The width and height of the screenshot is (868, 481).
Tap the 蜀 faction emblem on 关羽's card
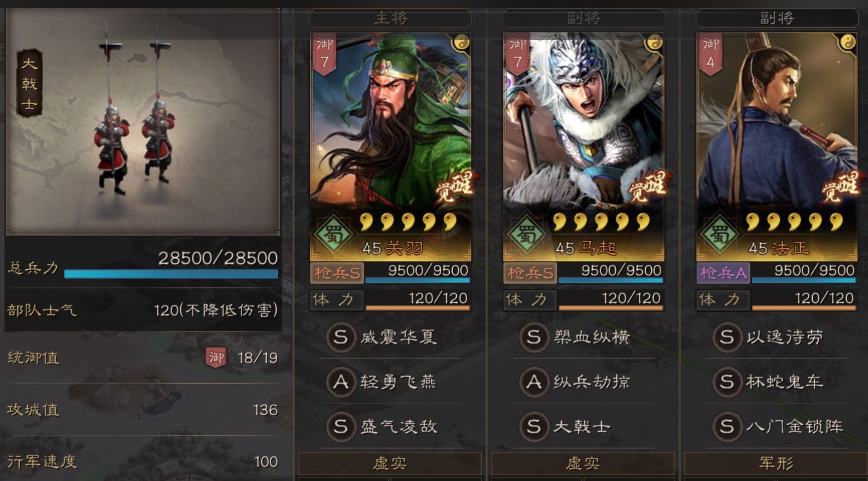click(334, 235)
